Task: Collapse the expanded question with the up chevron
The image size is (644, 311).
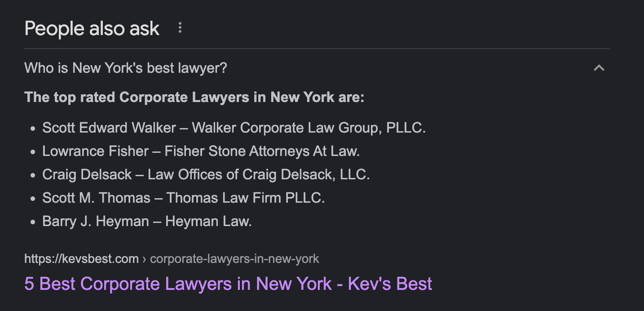Action: coord(599,68)
